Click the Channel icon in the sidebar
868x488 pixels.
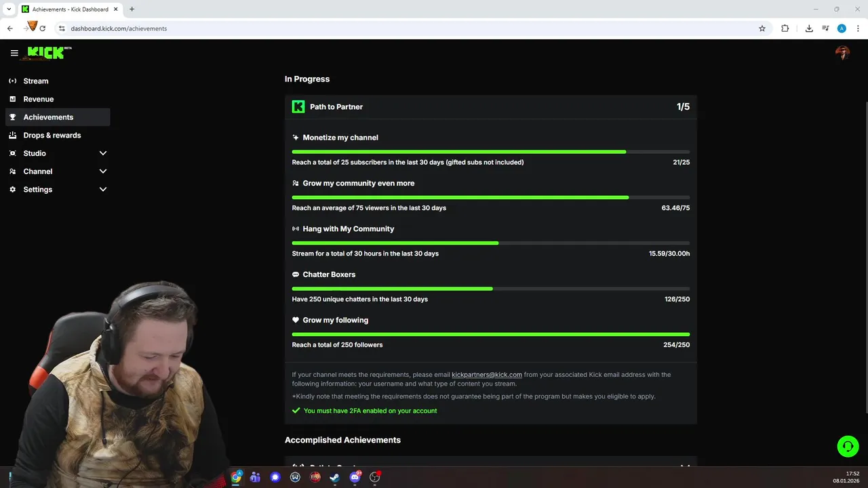pyautogui.click(x=12, y=171)
